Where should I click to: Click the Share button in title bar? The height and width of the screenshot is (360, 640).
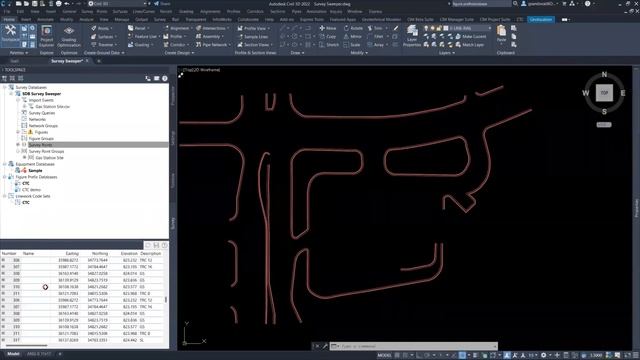(162, 4)
